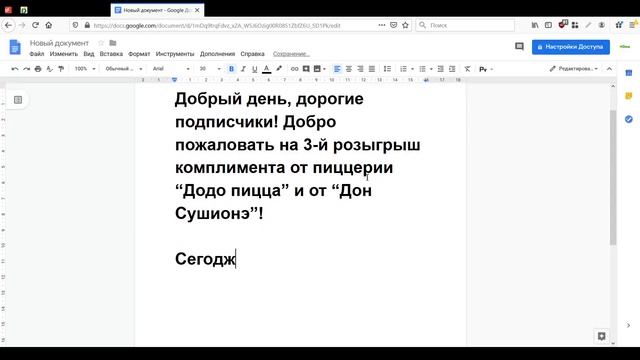The image size is (640, 360).
Task: Open the font size dropdown
Action: (x=209, y=69)
